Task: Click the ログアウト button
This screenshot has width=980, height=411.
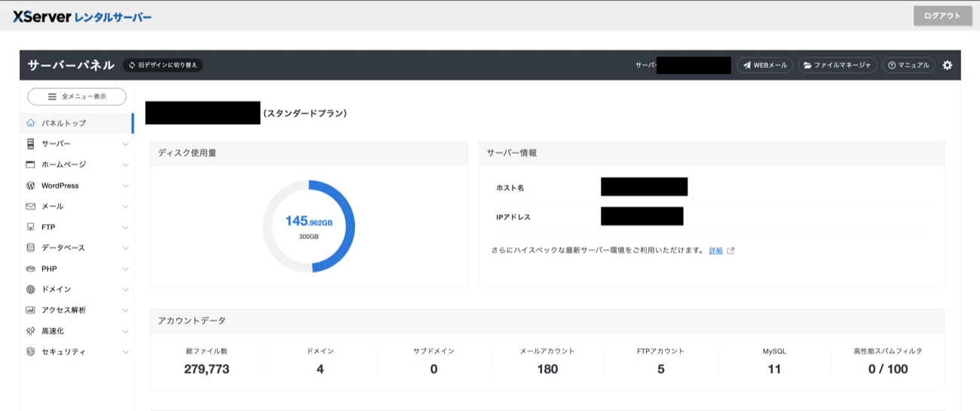Action: (x=942, y=16)
